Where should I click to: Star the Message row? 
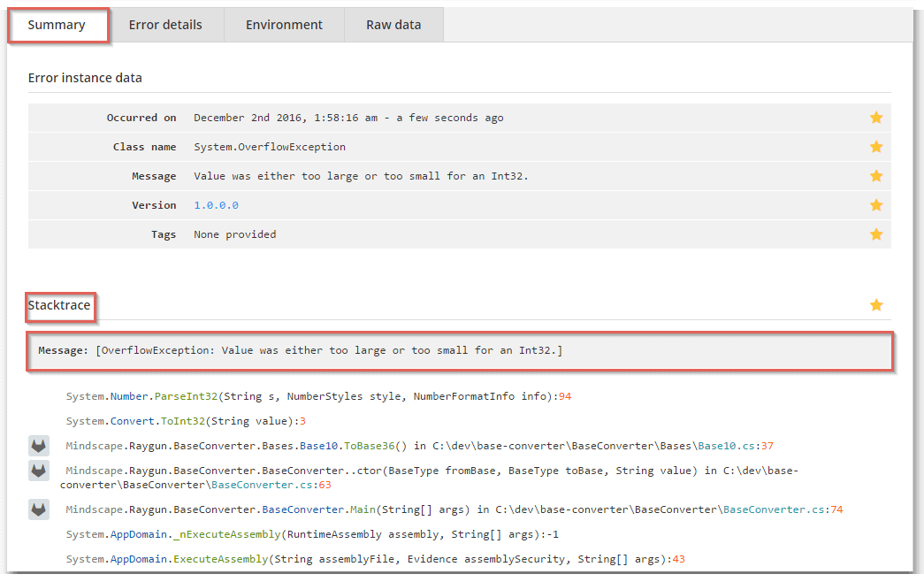pos(876,176)
